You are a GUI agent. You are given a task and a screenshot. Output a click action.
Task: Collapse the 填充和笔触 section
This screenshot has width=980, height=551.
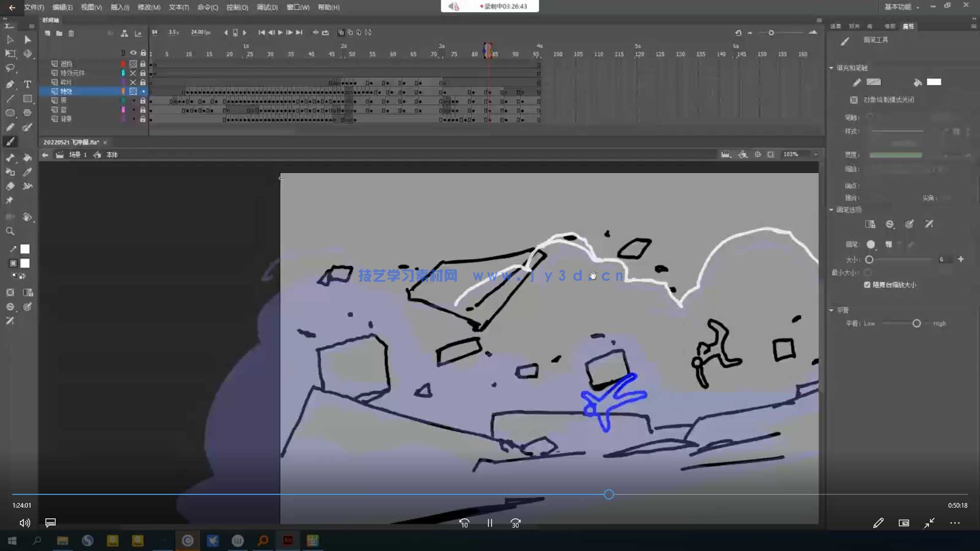(831, 68)
